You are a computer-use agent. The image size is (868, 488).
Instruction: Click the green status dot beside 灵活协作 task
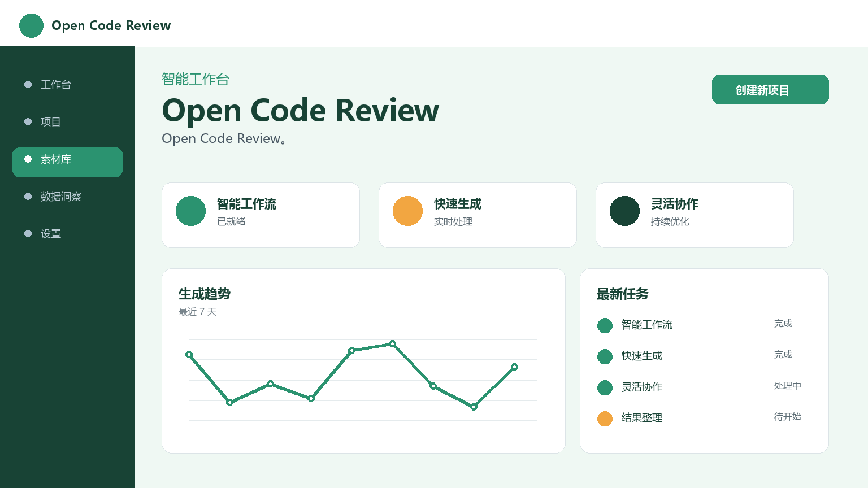pos(605,387)
